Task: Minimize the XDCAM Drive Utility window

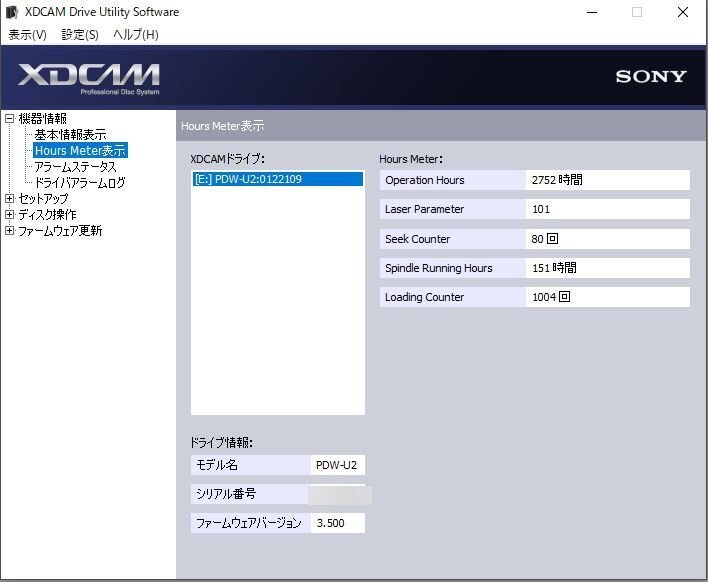Action: pyautogui.click(x=592, y=12)
